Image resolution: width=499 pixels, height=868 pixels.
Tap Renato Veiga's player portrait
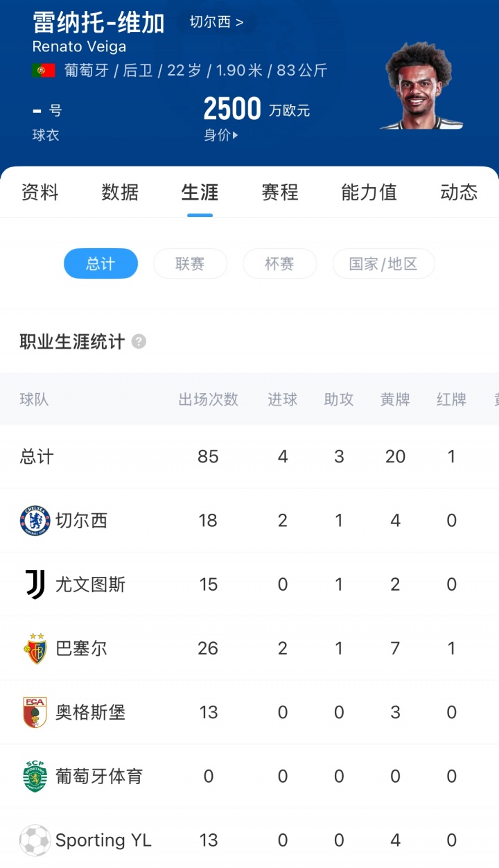pyautogui.click(x=421, y=87)
